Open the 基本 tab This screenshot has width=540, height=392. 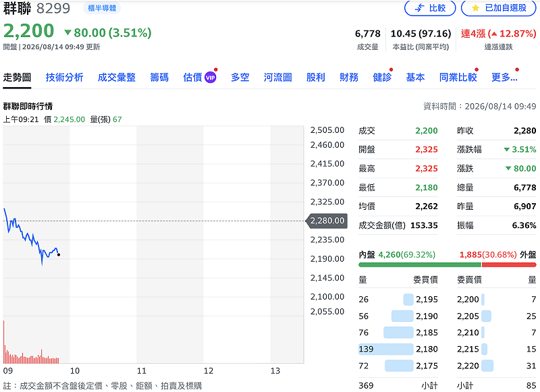point(415,78)
